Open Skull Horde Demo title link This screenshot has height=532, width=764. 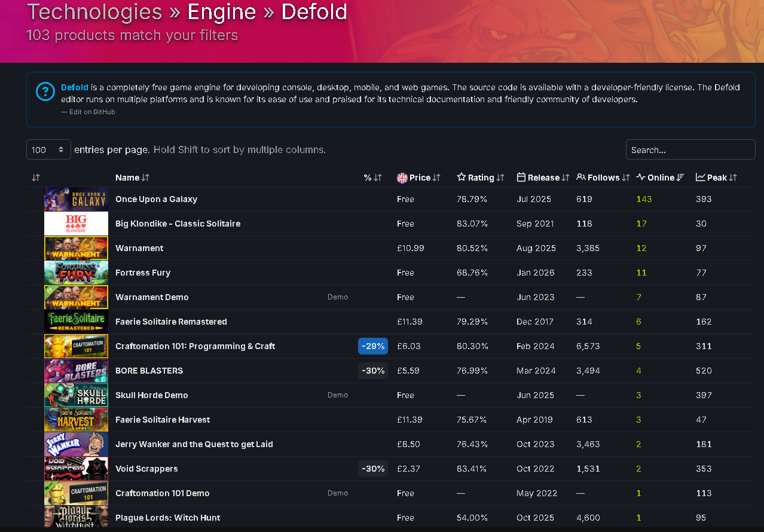[x=151, y=395]
